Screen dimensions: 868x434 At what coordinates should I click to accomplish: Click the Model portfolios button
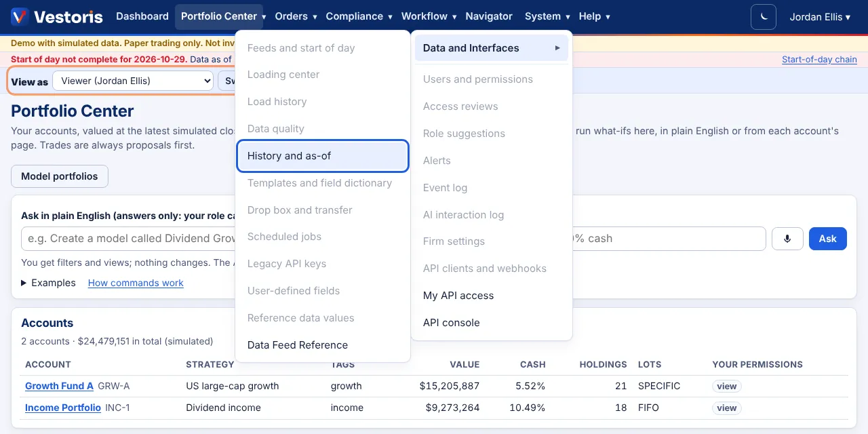tap(60, 176)
